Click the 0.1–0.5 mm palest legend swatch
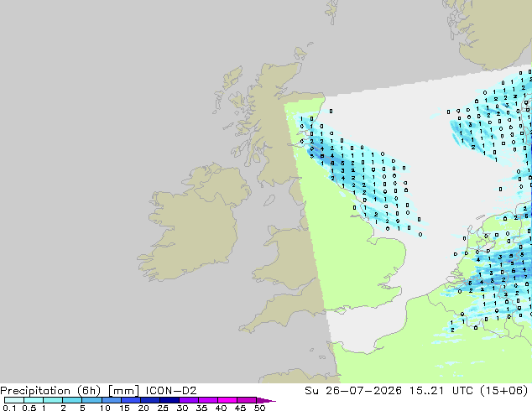This screenshot has height=411, width=532. [x=14, y=400]
